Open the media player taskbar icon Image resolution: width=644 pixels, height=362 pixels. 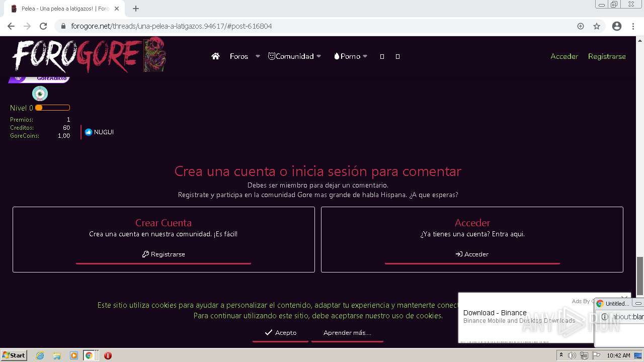tap(73, 355)
